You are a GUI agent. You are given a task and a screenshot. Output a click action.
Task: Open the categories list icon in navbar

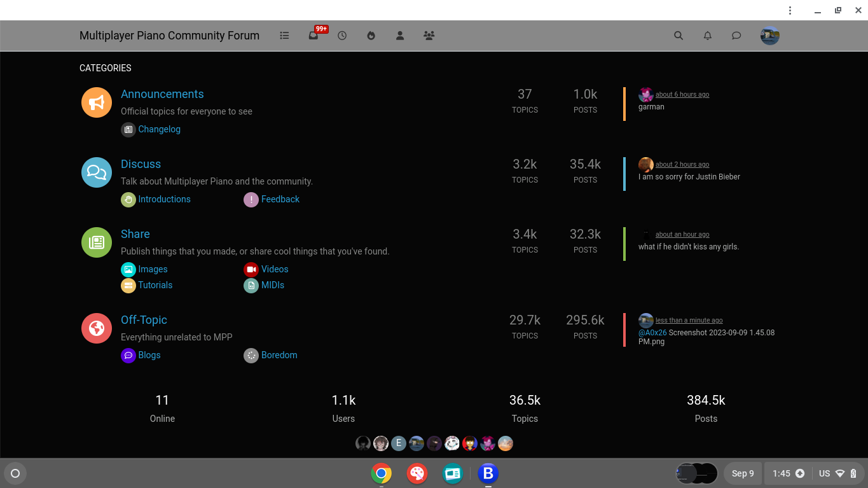[284, 36]
